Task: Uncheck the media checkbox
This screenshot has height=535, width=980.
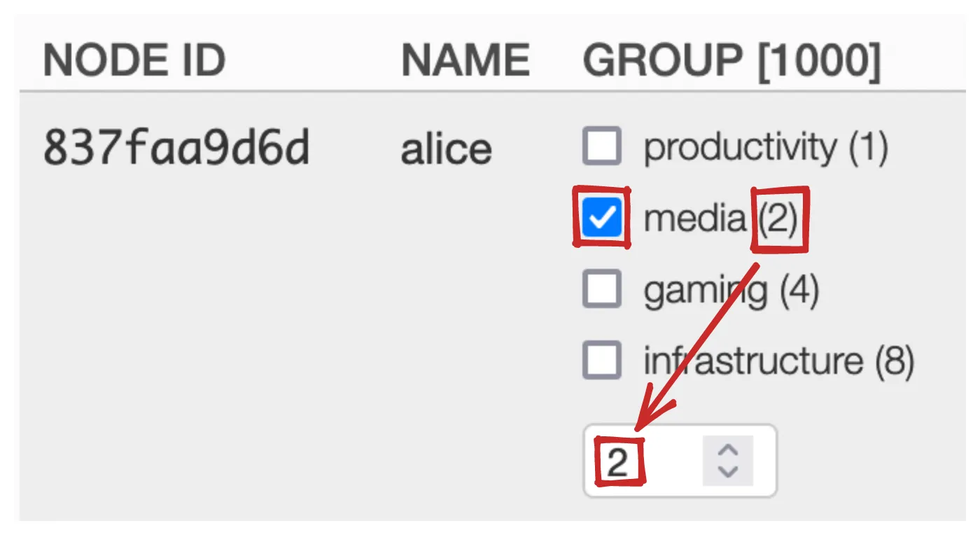Action: coord(601,218)
